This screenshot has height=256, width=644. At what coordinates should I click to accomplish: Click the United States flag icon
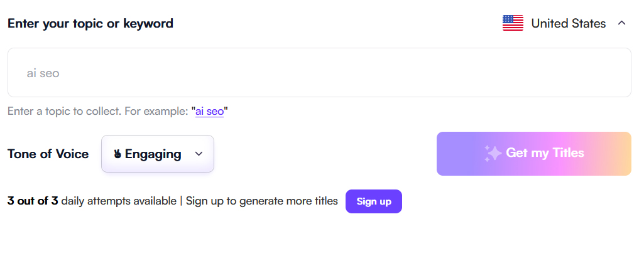[513, 23]
